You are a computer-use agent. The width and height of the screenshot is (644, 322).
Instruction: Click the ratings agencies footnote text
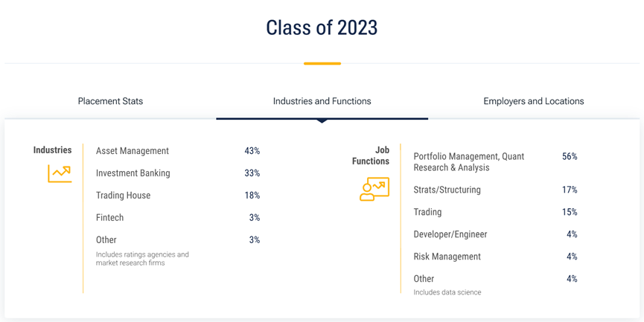point(142,259)
